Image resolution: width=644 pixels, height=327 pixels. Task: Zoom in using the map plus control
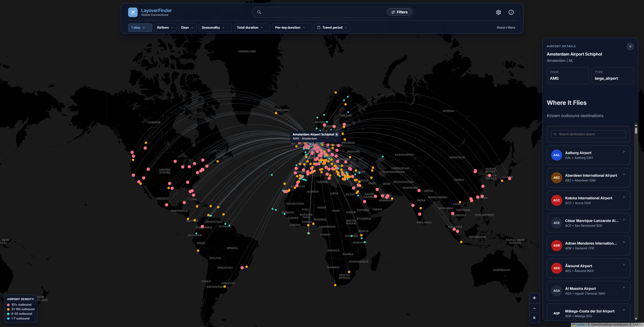click(534, 298)
